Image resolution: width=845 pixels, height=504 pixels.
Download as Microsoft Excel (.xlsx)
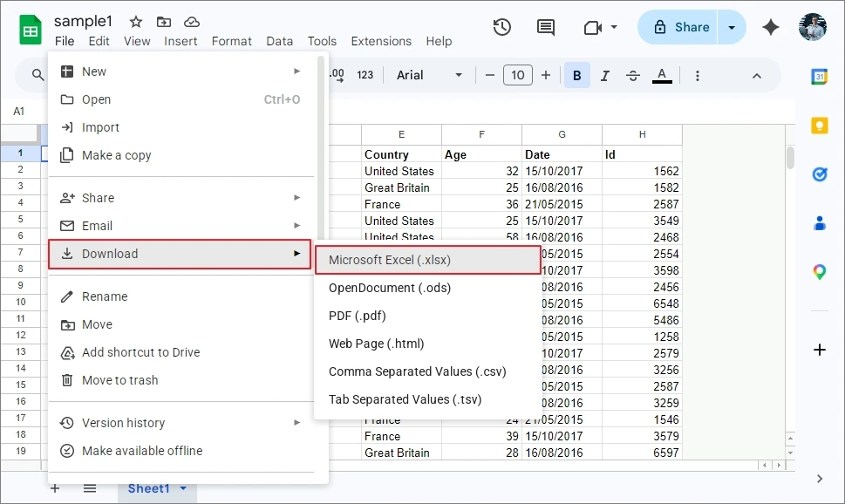tap(428, 260)
